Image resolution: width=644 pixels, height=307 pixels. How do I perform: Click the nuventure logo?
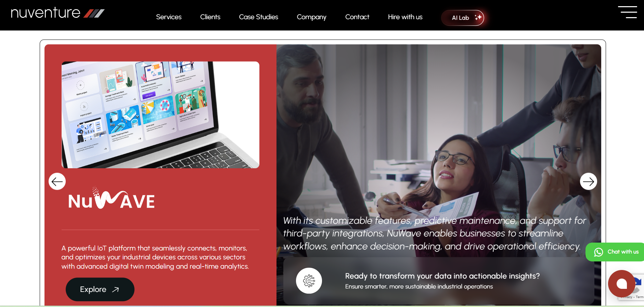coord(57,13)
